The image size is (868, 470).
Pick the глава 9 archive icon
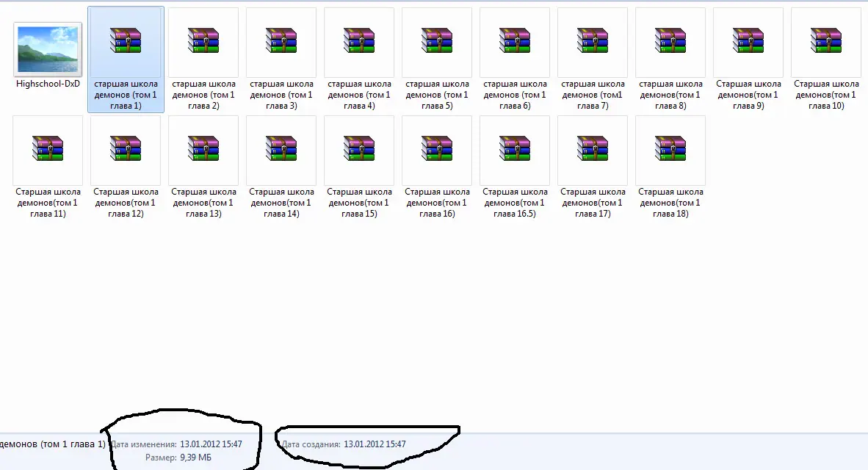pos(748,40)
